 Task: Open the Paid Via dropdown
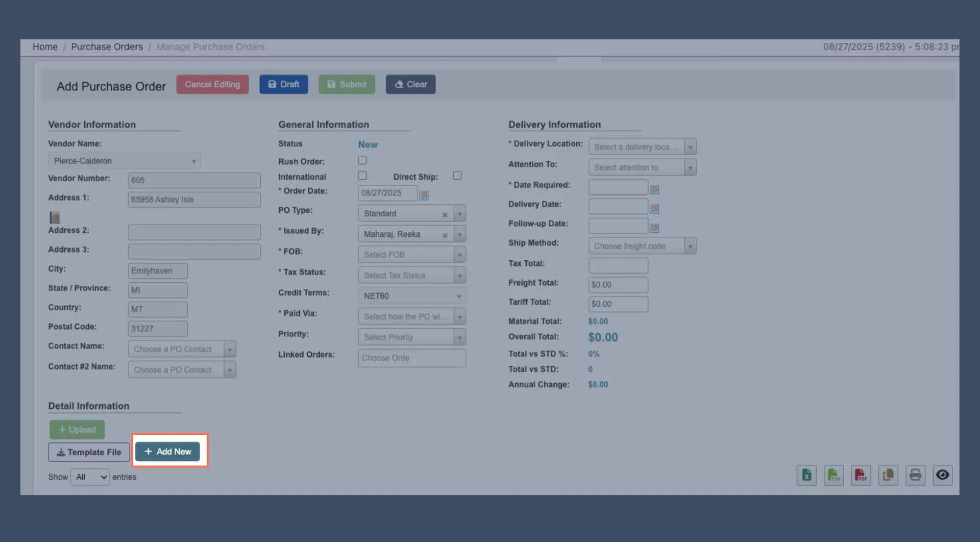[x=412, y=316]
